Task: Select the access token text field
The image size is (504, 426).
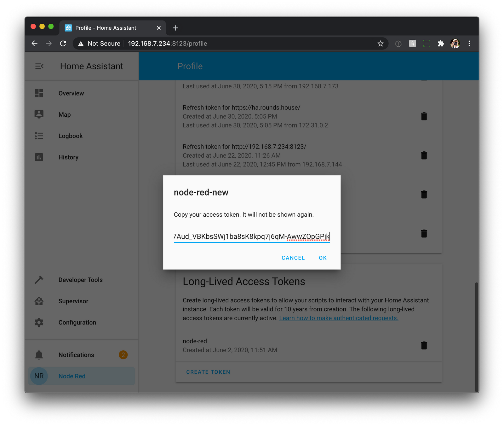Action: (251, 236)
